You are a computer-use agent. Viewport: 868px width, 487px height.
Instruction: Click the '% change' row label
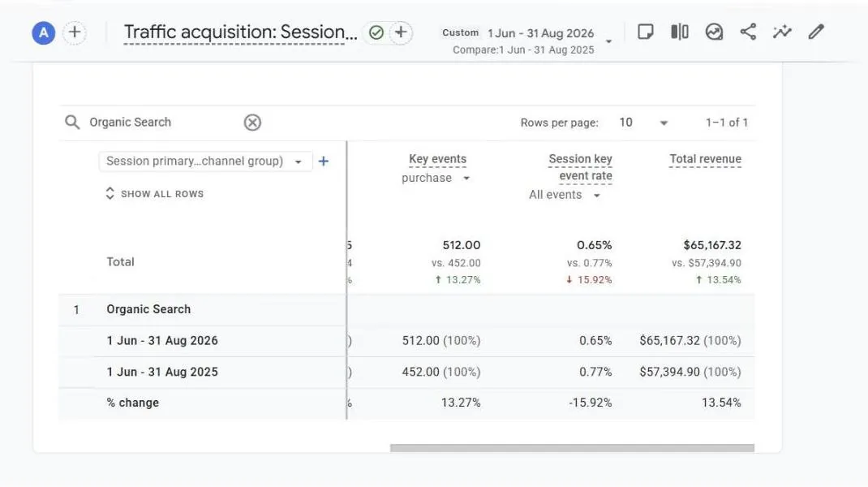[x=133, y=403]
